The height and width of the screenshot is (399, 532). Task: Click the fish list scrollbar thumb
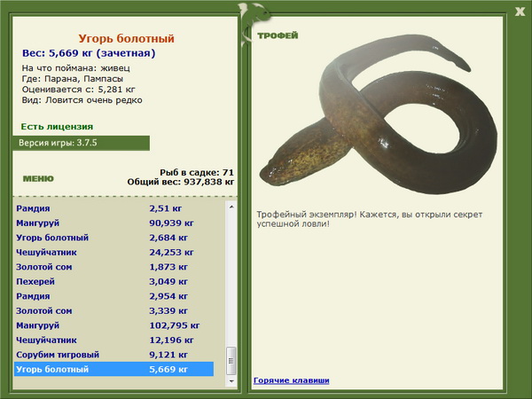231,360
